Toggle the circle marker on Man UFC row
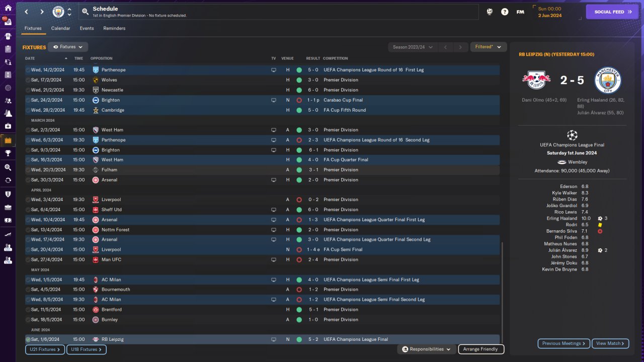Image resolution: width=644 pixels, height=362 pixels. pyautogui.click(x=28, y=259)
